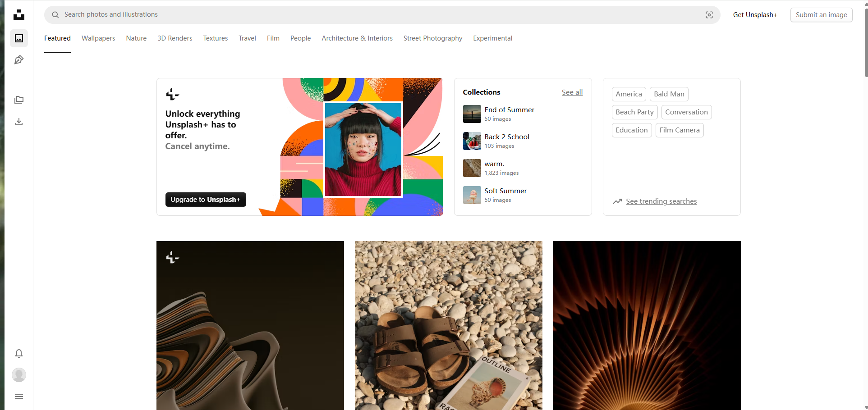Click the trending searches arrow icon
This screenshot has height=410, width=868.
[x=617, y=201]
